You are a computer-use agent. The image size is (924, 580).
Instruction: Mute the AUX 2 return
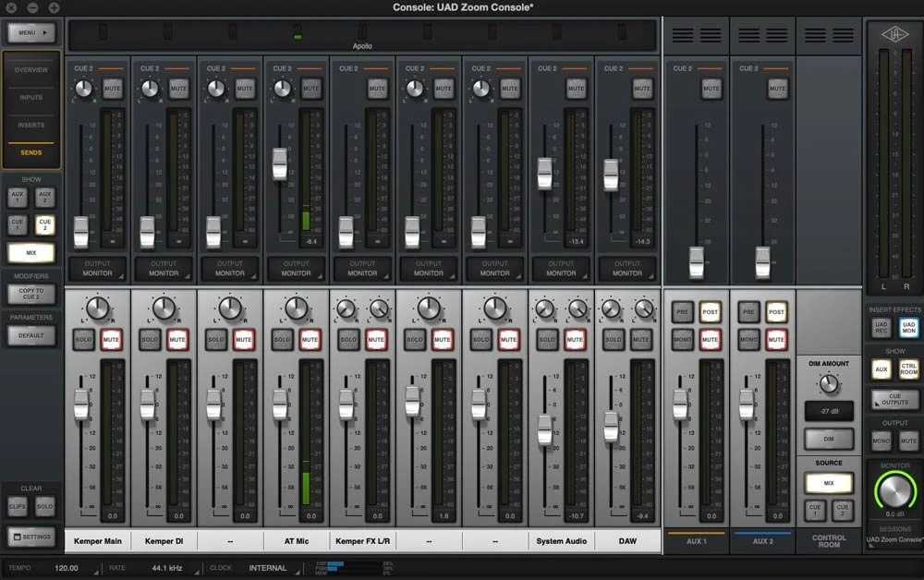point(776,340)
